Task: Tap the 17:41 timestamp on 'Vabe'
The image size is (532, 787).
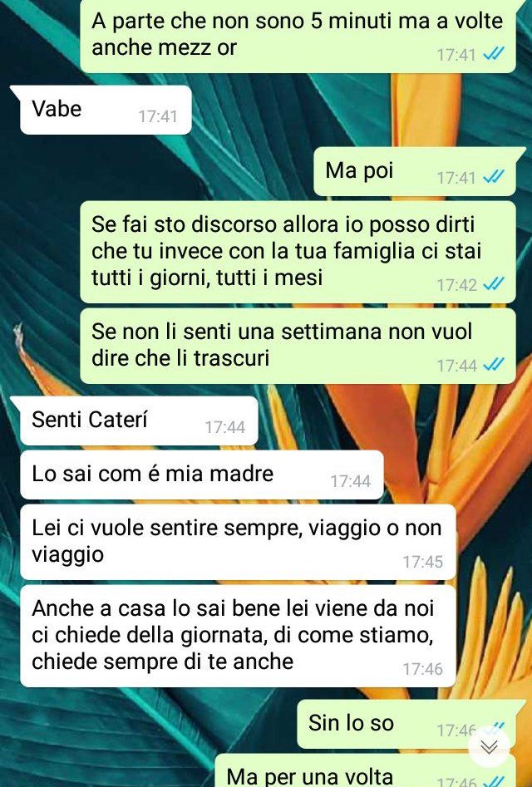Action: point(158,116)
